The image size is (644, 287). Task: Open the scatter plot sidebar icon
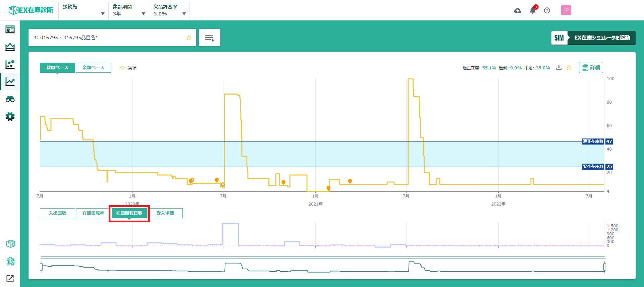click(10, 64)
